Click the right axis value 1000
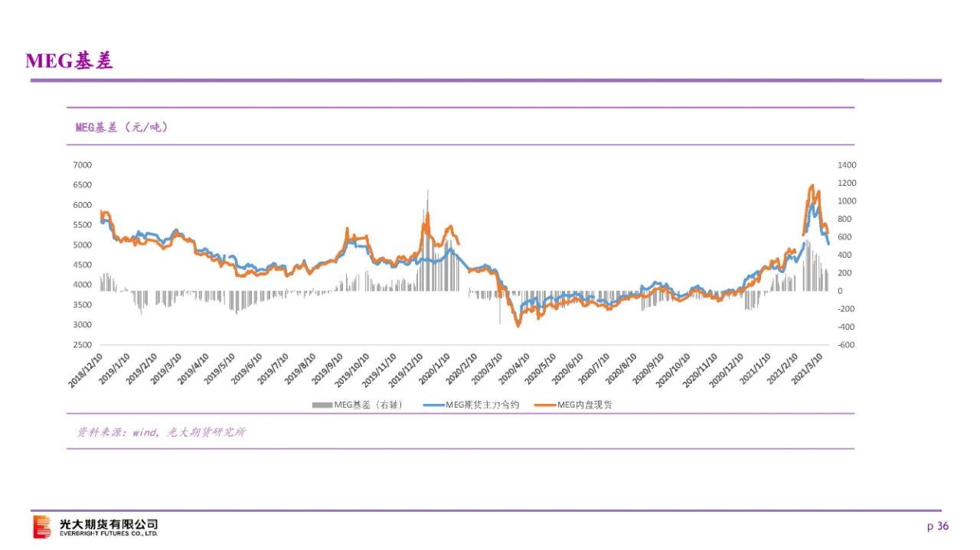The image size is (980, 550). 847,201
